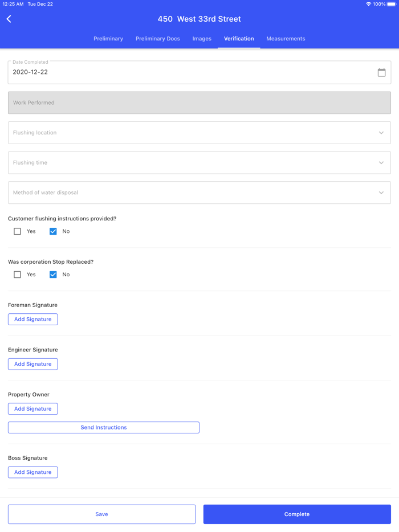The width and height of the screenshot is (399, 532).
Task: Focus the Work Performed field
Action: coord(199,103)
